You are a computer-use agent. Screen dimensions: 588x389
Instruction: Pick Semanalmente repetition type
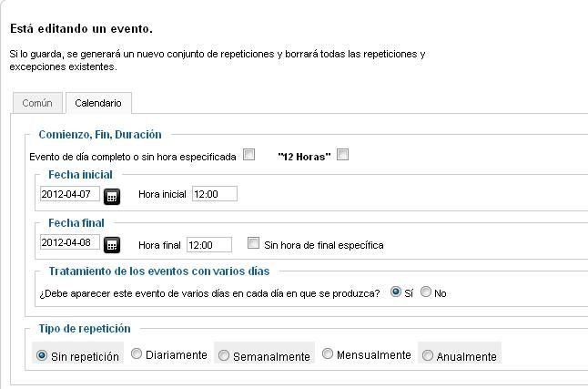[x=224, y=355]
